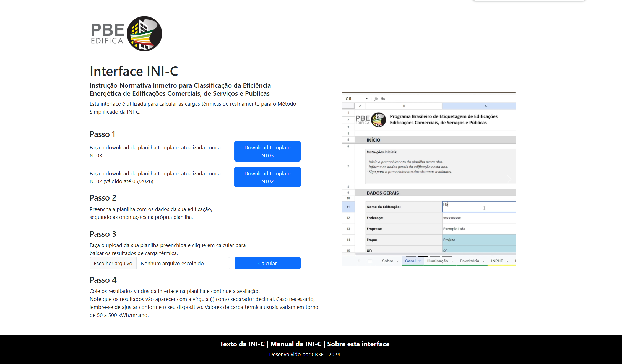Viewport: 622px width, 364px height.
Task: Switch to the Envoltória sheet tab
Action: 469,261
